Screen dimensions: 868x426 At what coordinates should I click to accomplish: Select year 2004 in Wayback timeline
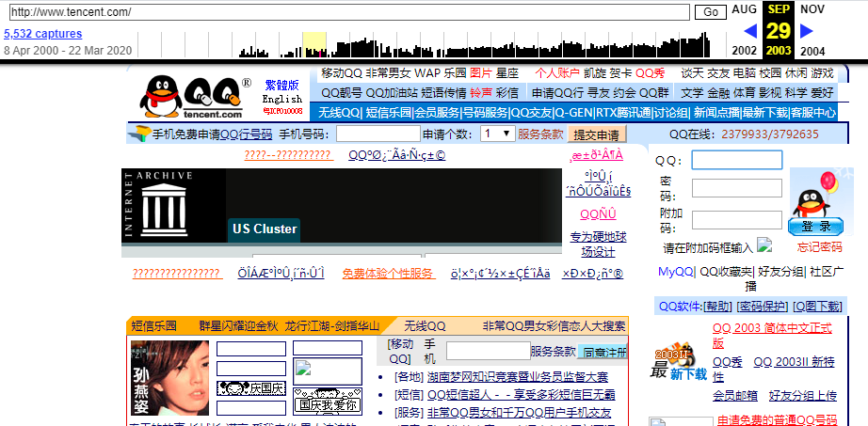[x=812, y=51]
